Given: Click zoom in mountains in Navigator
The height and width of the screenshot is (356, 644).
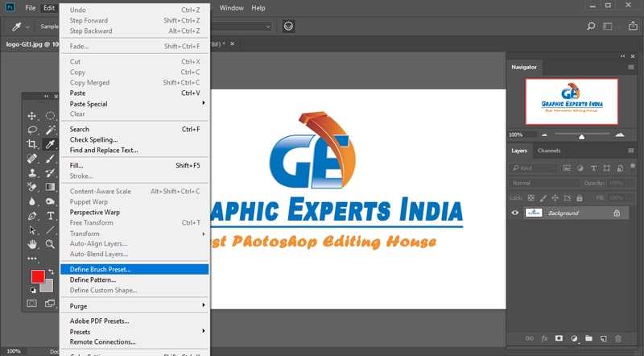Looking at the screenshot, I should point(619,135).
